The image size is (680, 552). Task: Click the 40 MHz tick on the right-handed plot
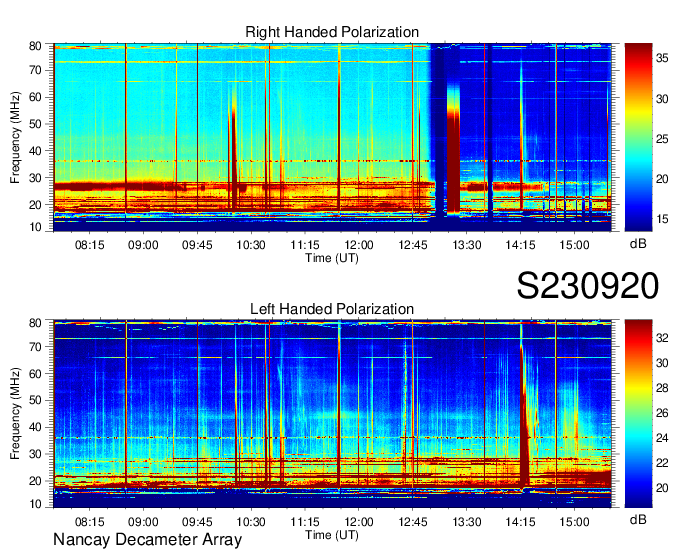tap(35, 151)
